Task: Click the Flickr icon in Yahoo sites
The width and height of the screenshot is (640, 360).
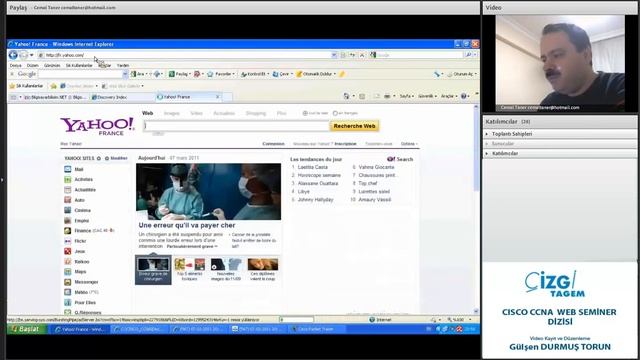Action: coord(68,241)
